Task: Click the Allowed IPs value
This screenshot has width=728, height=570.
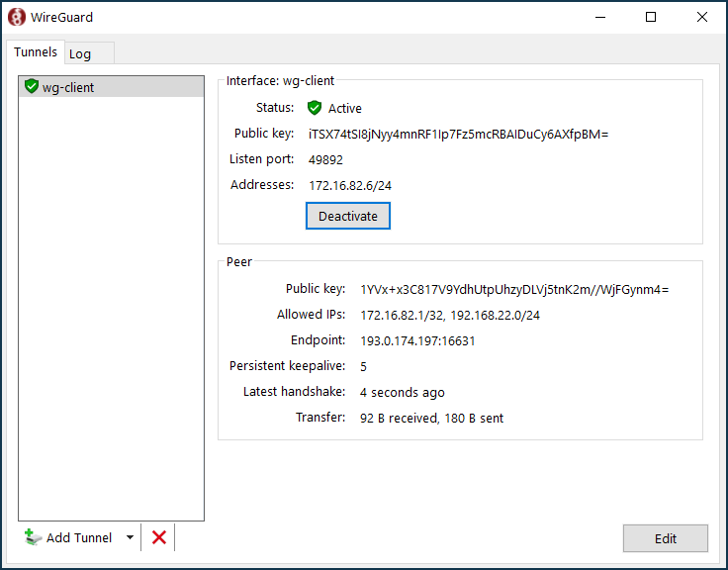Action: click(450, 315)
